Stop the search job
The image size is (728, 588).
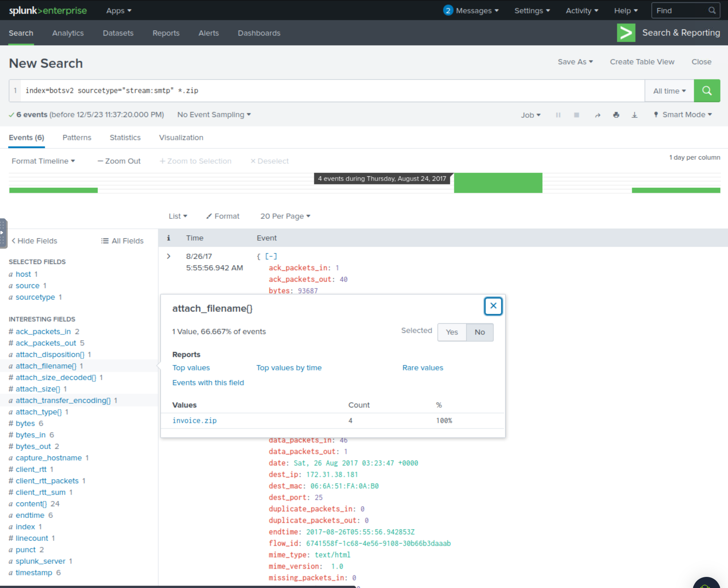577,115
